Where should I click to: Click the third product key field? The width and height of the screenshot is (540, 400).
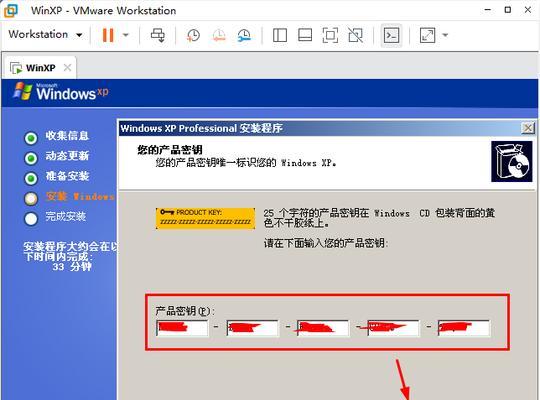tap(323, 328)
